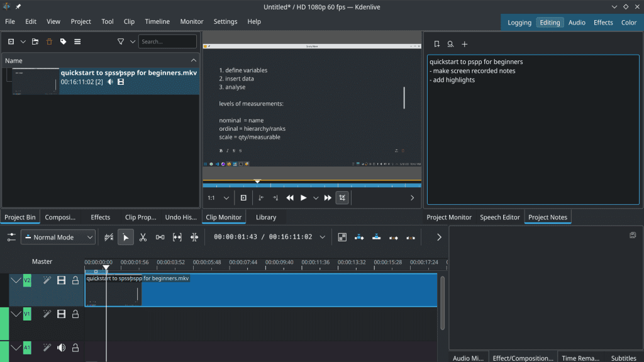Screen dimensions: 644x362
Task: Mute the A1 audio track
Action: [x=61, y=348]
